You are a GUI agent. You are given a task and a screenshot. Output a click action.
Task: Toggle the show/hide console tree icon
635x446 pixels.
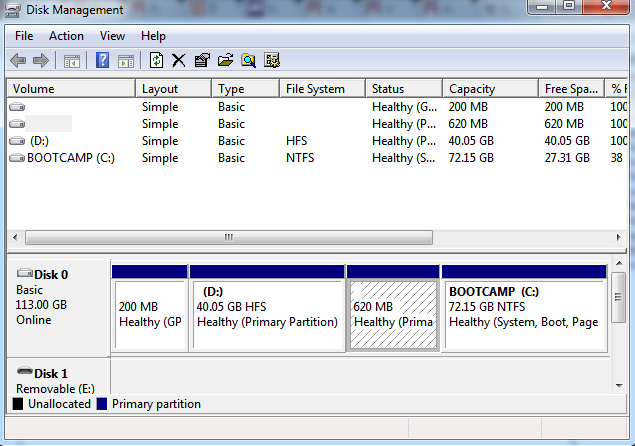(x=72, y=61)
